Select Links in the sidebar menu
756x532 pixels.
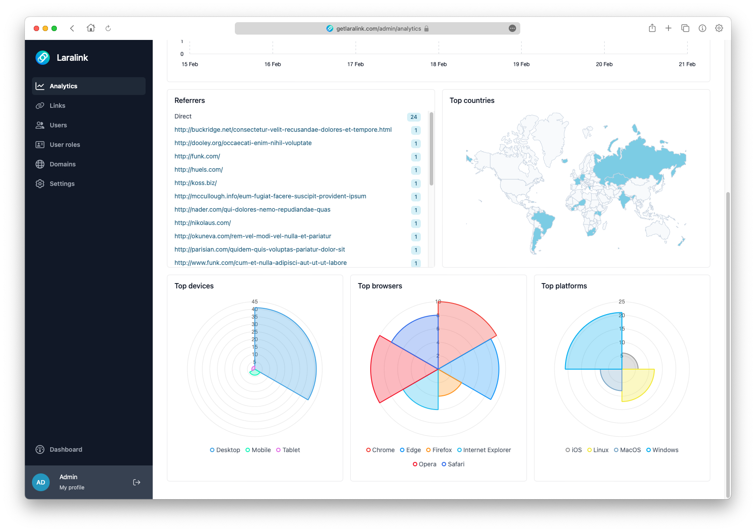57,106
